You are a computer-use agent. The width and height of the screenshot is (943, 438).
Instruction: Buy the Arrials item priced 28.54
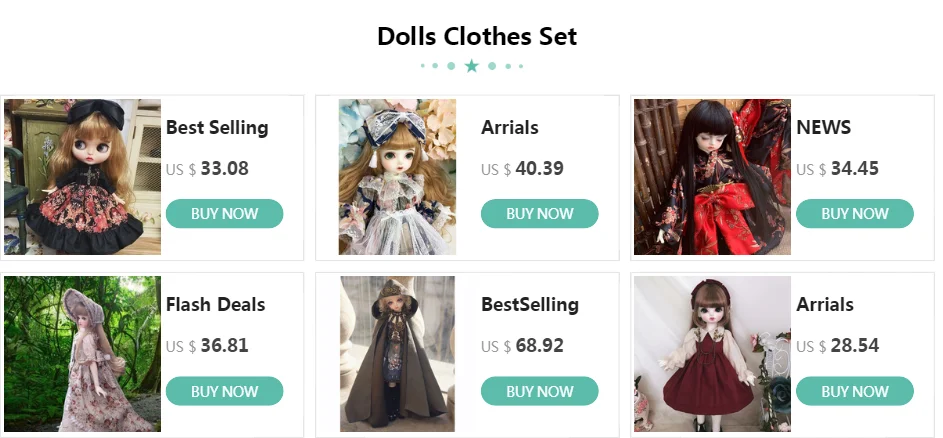pyautogui.click(x=855, y=391)
